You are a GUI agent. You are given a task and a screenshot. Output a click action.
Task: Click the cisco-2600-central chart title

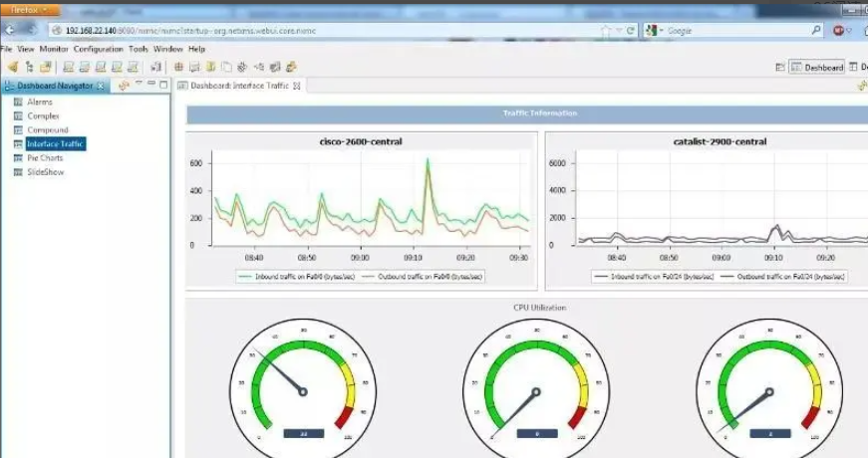coord(361,141)
